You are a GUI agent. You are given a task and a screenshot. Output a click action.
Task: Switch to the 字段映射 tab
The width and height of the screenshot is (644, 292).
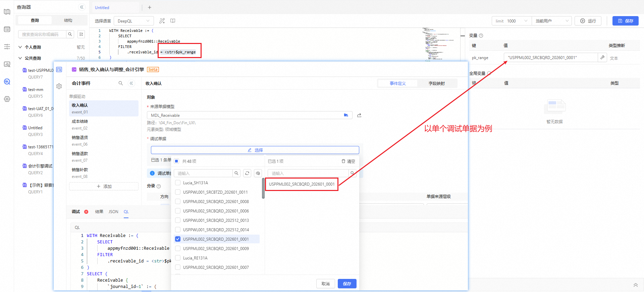coord(436,84)
